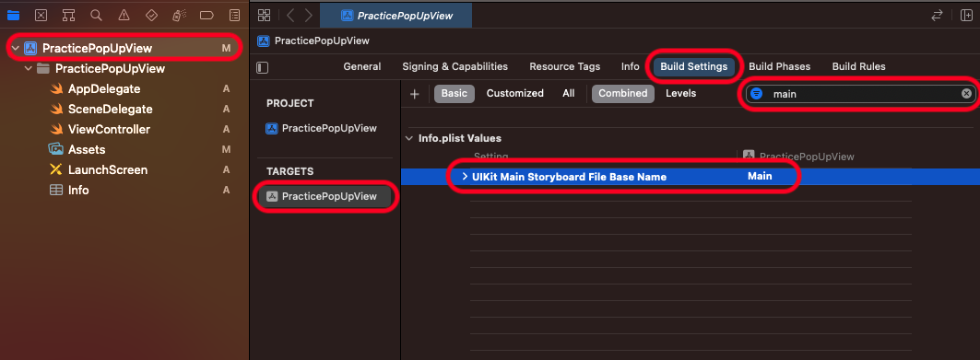
Task: Open the Breakpoint navigator icon
Action: (x=207, y=15)
